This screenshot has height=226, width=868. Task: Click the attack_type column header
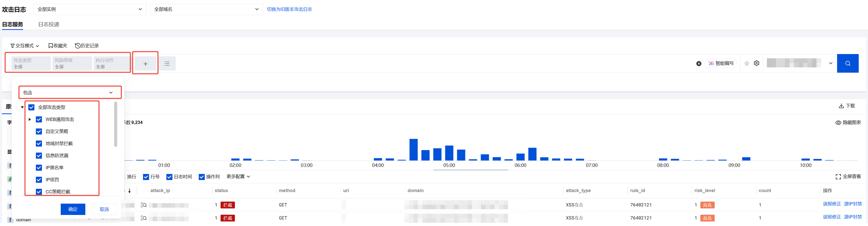[578, 191]
